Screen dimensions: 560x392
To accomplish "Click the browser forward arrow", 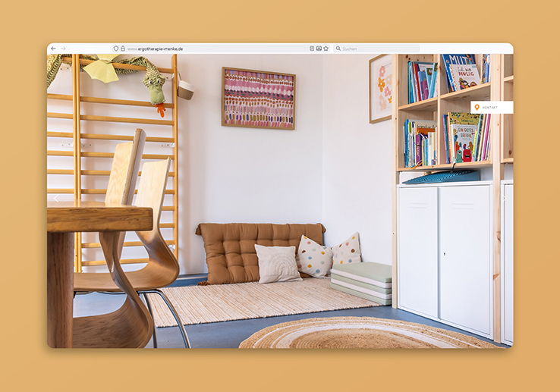I will [63, 49].
